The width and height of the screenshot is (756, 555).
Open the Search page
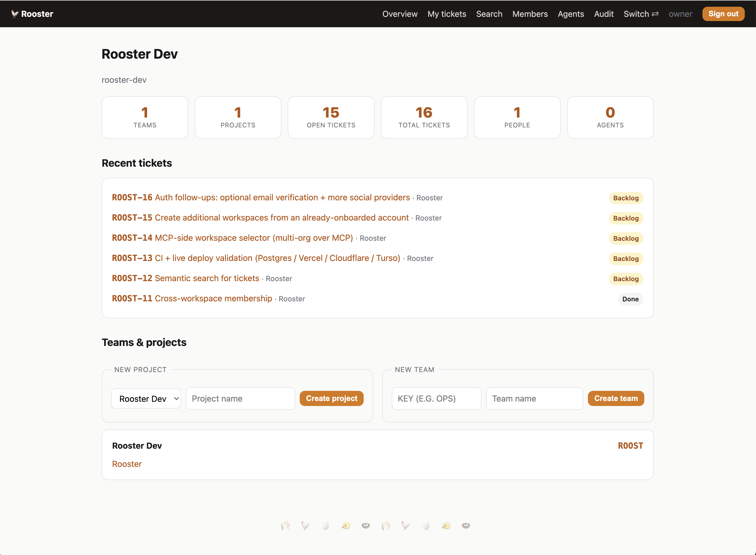click(489, 14)
